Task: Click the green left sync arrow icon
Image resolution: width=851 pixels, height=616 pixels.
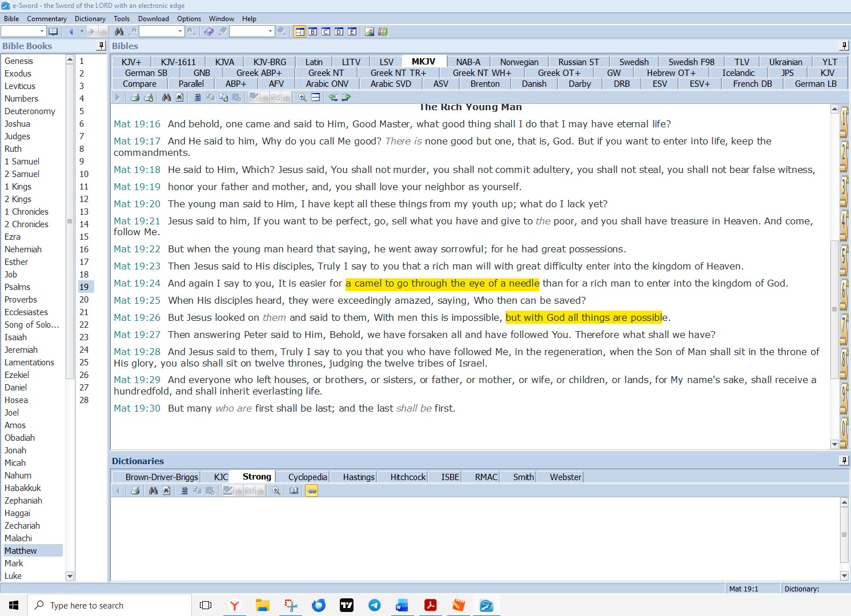Action: pyautogui.click(x=333, y=98)
